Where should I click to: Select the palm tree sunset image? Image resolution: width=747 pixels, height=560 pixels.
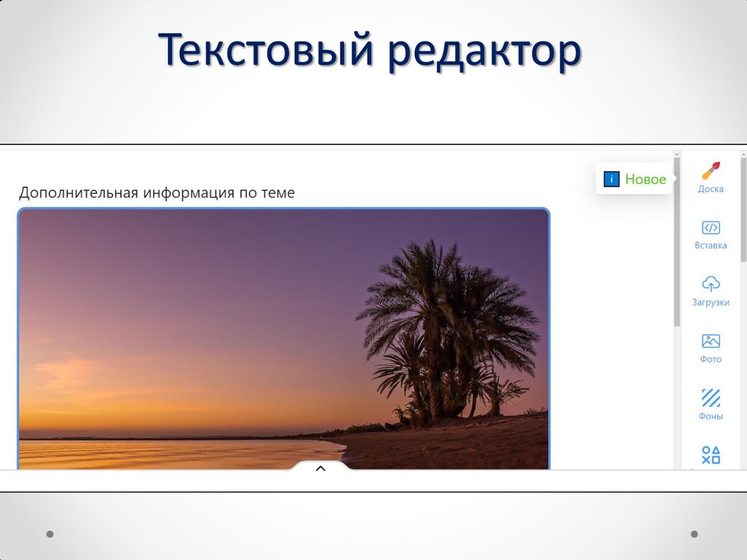click(284, 339)
